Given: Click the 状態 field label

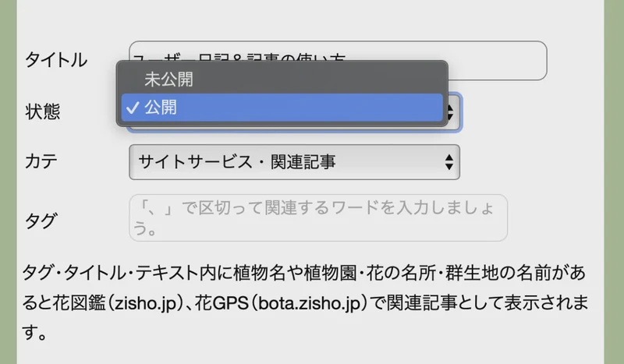Looking at the screenshot, I should click(43, 111).
